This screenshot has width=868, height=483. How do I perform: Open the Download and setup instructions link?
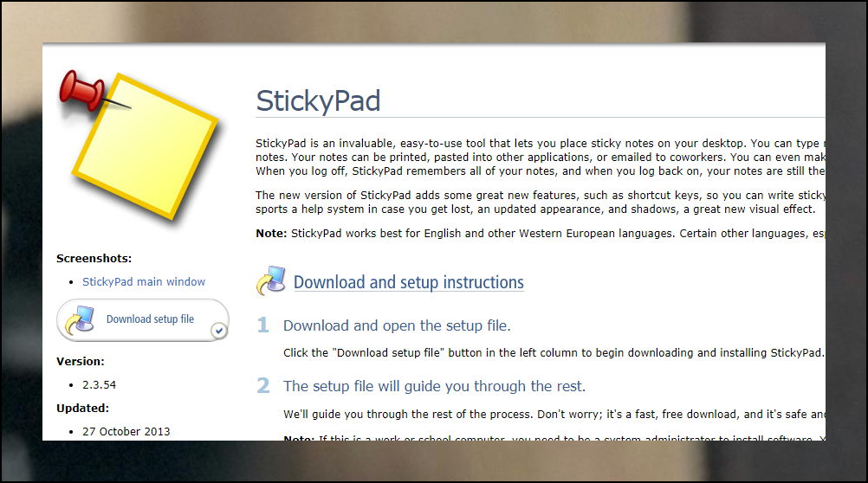[409, 282]
